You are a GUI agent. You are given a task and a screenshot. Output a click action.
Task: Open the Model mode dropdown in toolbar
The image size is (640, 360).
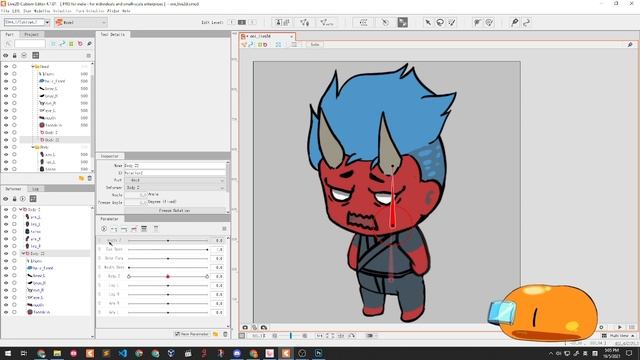click(80, 22)
